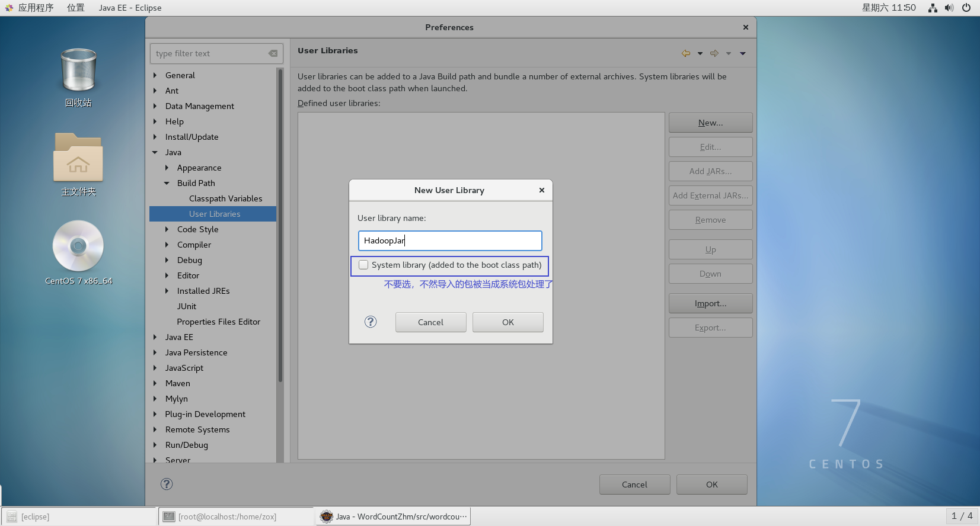This screenshot has width=980, height=526.
Task: Open the network status tray icon
Action: (x=933, y=8)
